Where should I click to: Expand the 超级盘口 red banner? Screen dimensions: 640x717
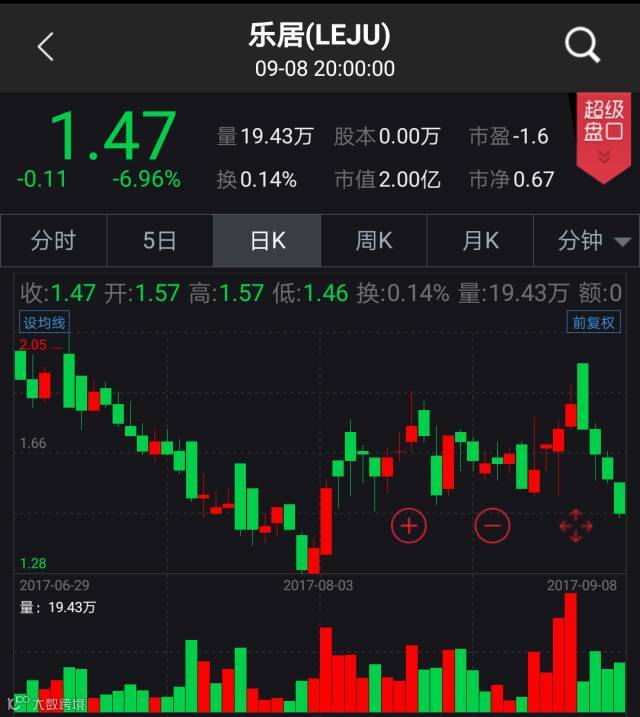click(x=603, y=137)
